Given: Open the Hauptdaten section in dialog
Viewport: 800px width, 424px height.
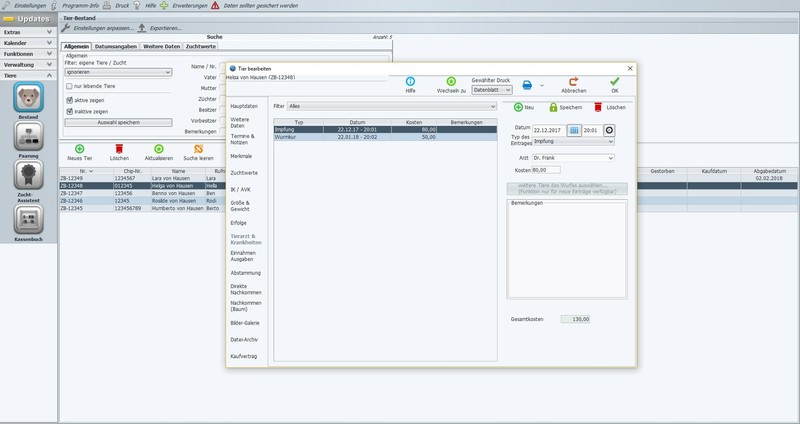Looking at the screenshot, I should (244, 106).
